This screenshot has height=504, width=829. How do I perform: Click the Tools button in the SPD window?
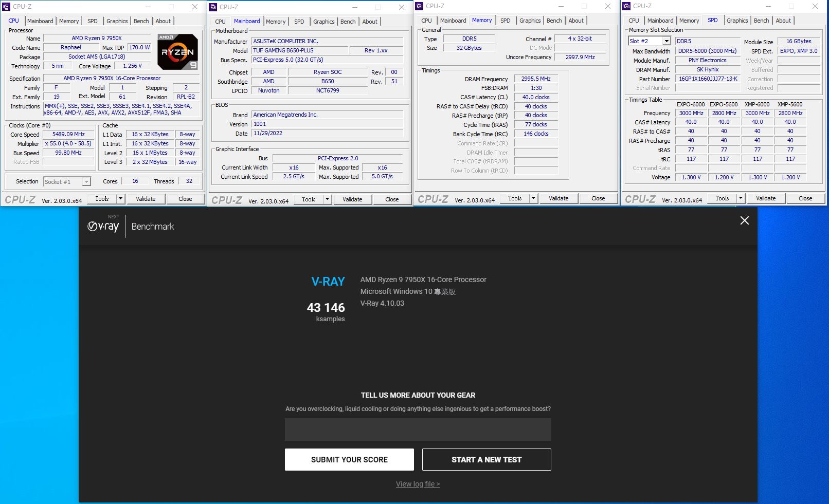[722, 198]
